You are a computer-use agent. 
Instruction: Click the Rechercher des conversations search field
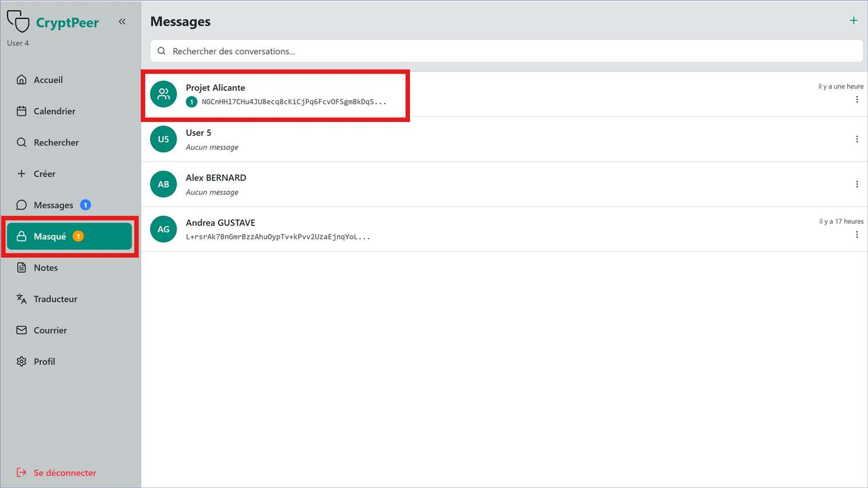[506, 51]
